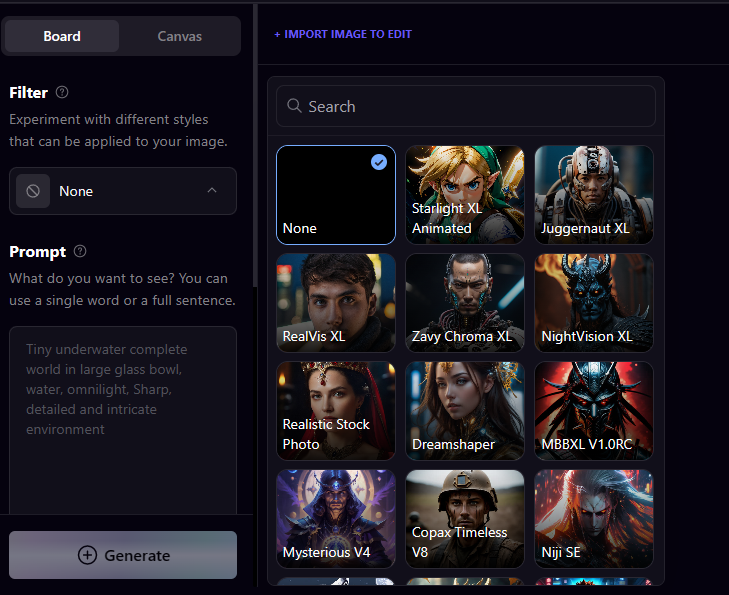The width and height of the screenshot is (729, 595).
Task: Select the None filter card
Action: point(336,195)
